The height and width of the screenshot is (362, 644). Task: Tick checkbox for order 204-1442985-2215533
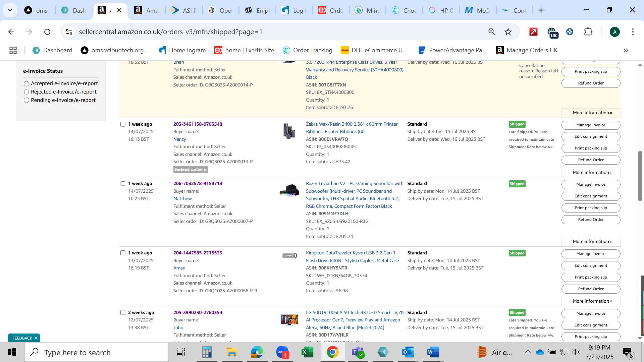123,253
